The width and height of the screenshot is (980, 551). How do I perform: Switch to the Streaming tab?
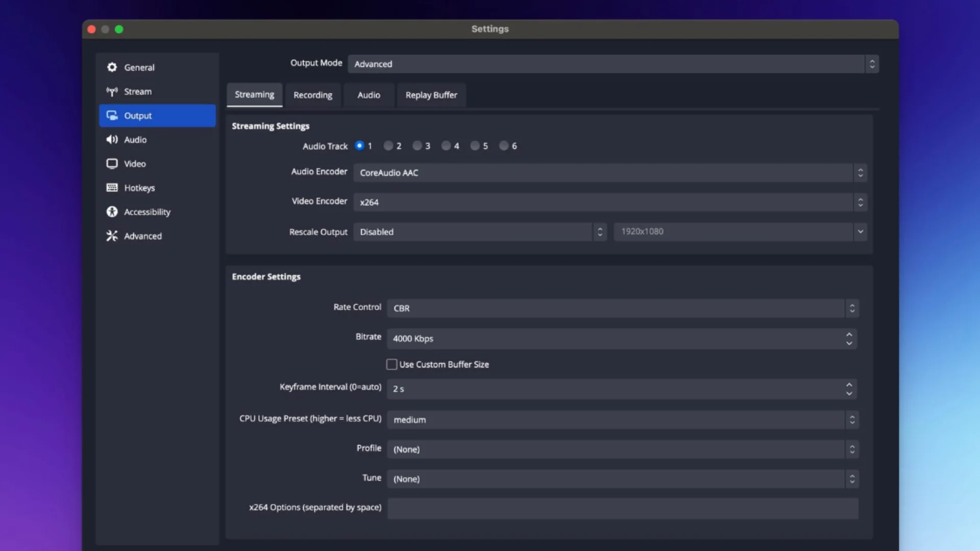click(x=254, y=95)
